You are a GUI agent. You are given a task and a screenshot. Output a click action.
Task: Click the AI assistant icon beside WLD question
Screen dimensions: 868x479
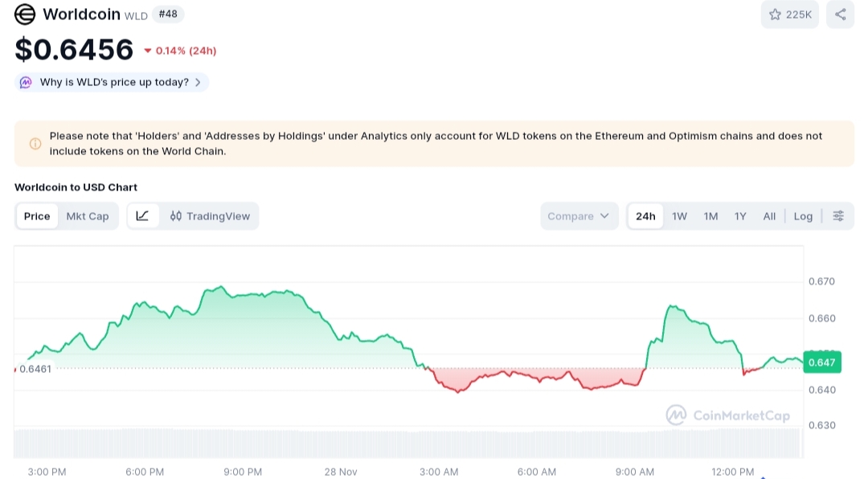[26, 83]
